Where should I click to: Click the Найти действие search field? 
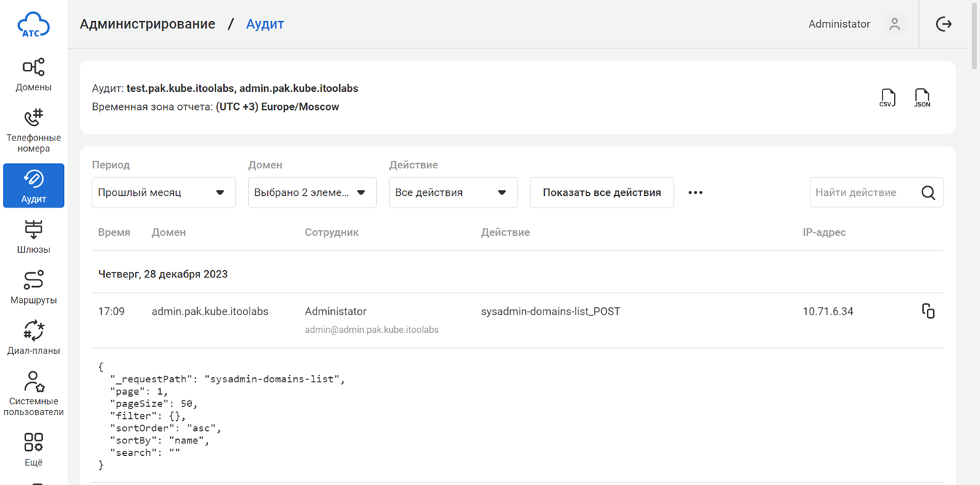click(863, 193)
